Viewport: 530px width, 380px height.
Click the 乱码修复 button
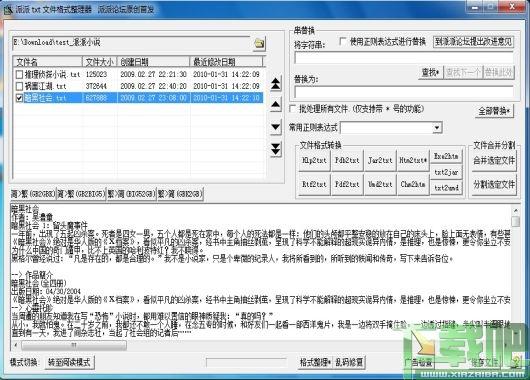349,362
